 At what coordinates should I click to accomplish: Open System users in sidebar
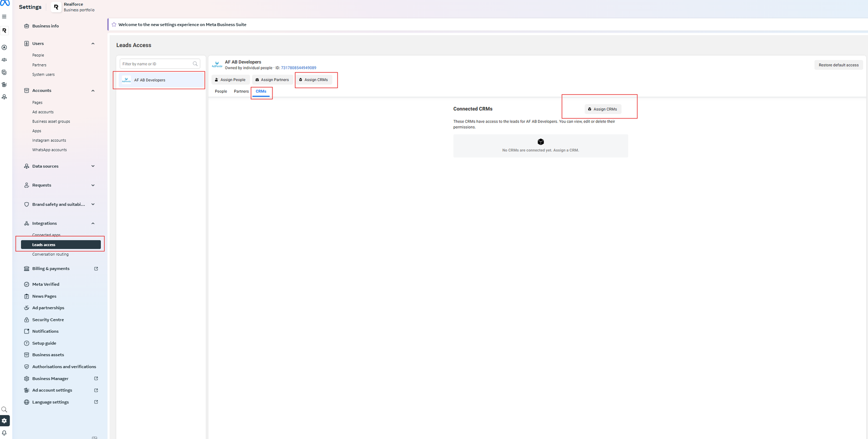[43, 75]
